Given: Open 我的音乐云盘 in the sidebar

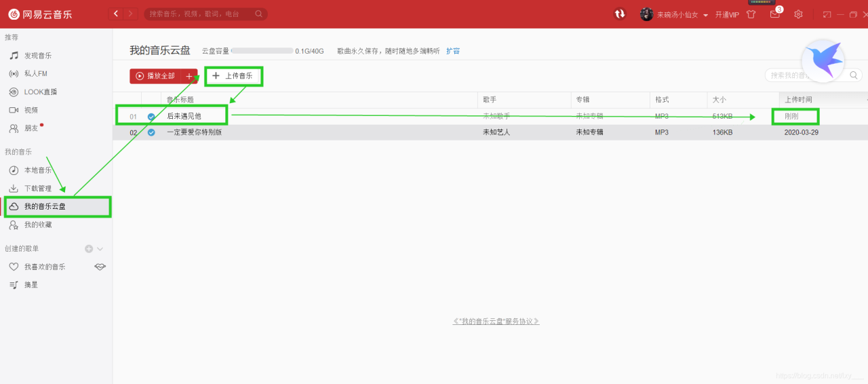Looking at the screenshot, I should tap(45, 206).
